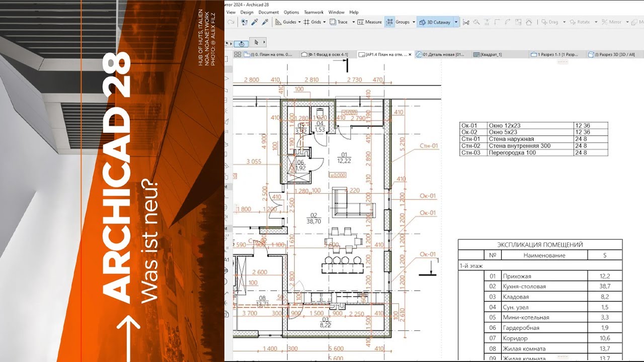
Task: Toggle 3D Cutaway
Action: coord(434,22)
